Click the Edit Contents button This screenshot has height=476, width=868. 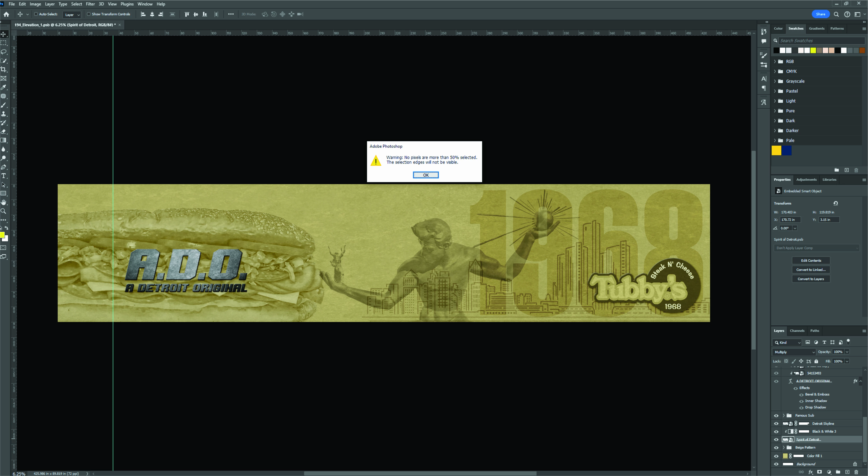click(811, 260)
